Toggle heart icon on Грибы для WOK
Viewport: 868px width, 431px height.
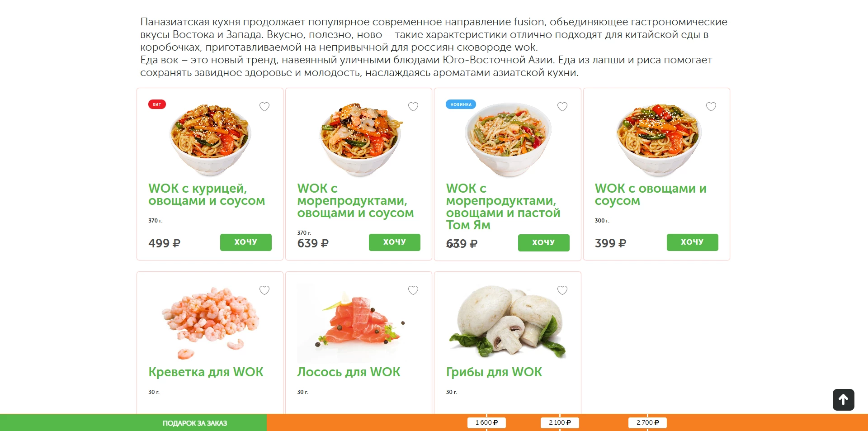[x=562, y=290]
